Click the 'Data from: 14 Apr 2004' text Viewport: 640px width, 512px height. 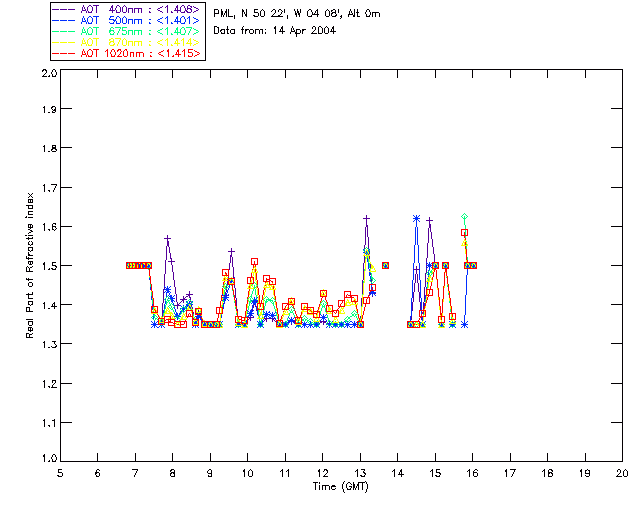tap(274, 31)
